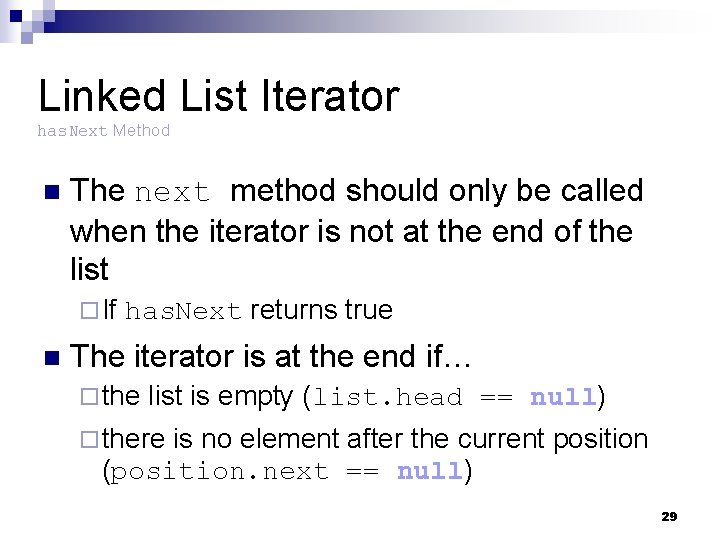Click the light purple square in the header corner
720x540 pixels.
[x=27, y=38]
